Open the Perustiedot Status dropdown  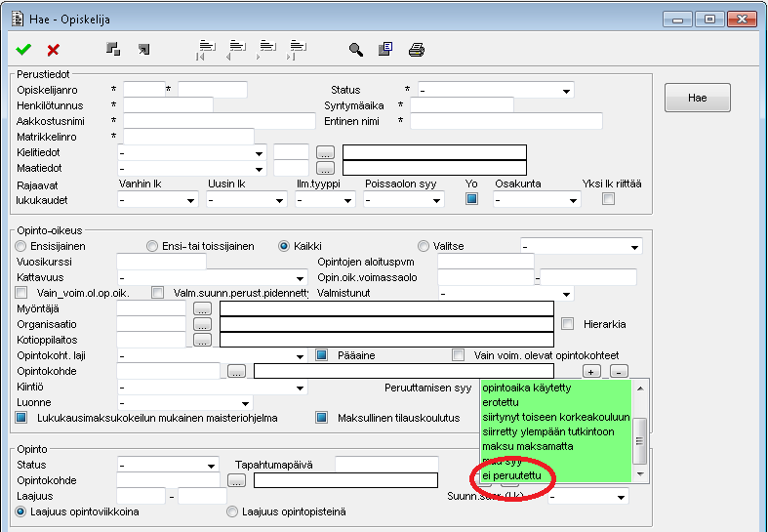496,90
